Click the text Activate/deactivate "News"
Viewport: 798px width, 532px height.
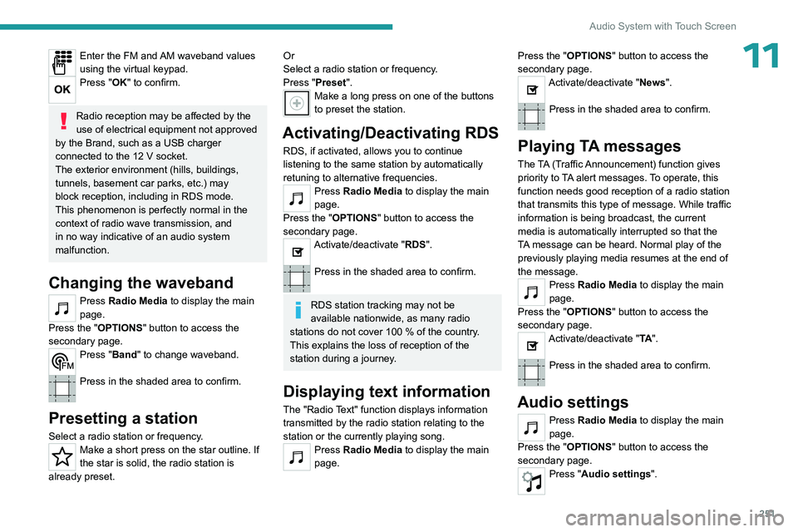[610, 82]
